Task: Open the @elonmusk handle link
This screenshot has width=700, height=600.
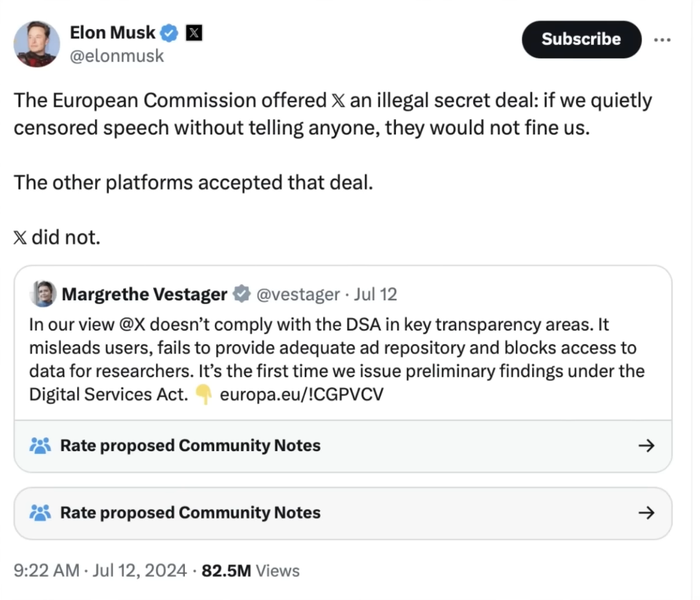Action: (x=116, y=56)
